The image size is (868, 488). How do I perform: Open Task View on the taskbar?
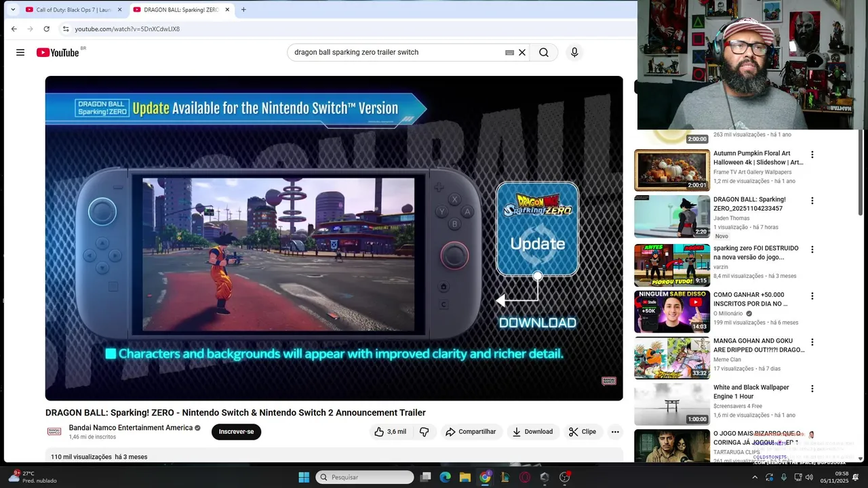[x=425, y=477]
